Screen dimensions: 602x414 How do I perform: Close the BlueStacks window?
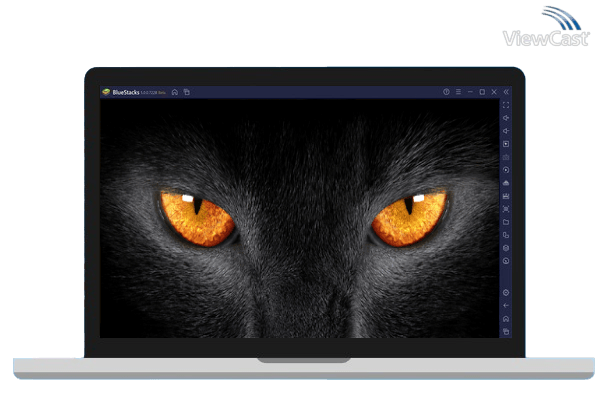[x=494, y=92]
